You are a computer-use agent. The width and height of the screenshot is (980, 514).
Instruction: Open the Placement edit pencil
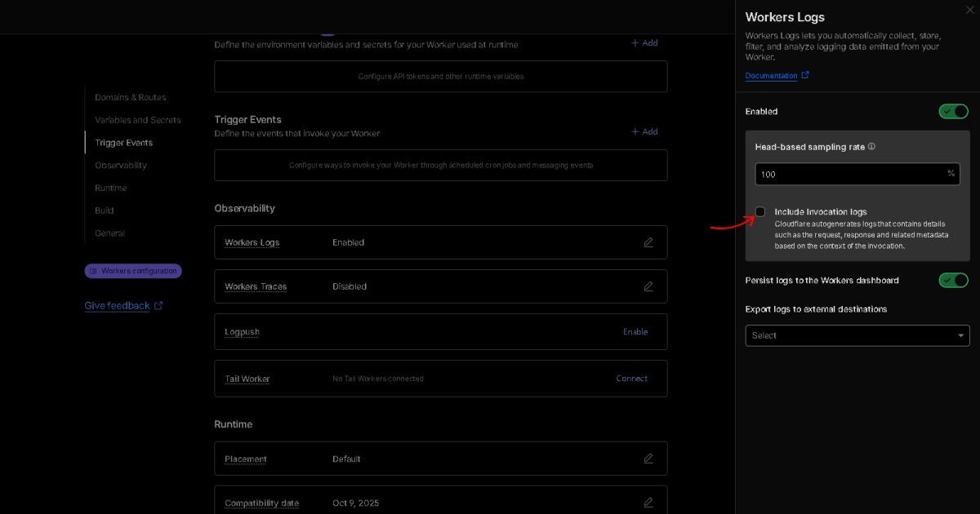(x=648, y=459)
